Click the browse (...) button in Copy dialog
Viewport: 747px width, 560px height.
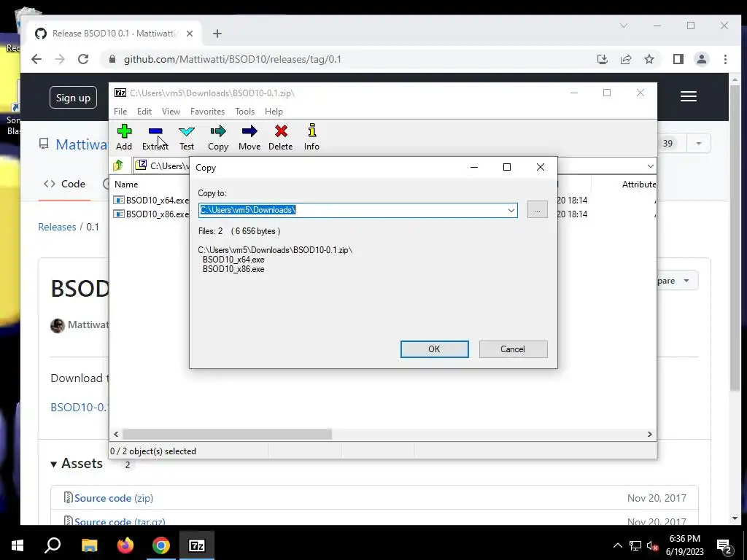coord(537,209)
